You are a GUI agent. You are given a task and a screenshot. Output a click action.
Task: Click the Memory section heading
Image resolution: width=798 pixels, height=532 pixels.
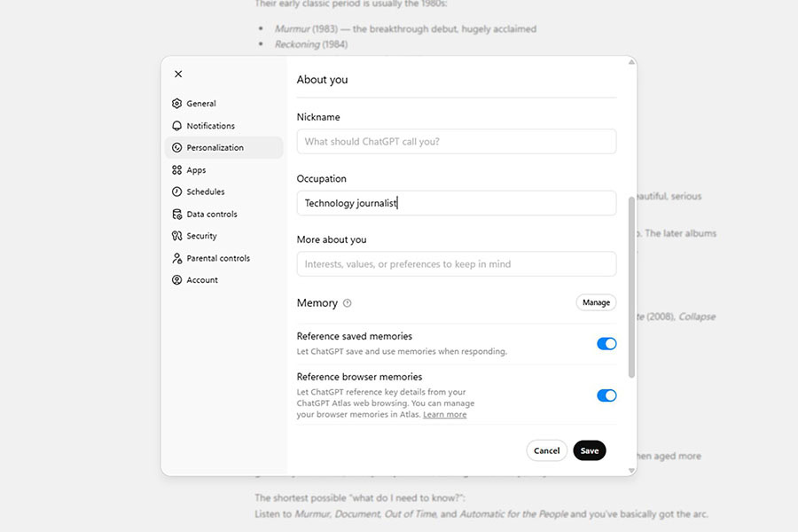coord(317,303)
